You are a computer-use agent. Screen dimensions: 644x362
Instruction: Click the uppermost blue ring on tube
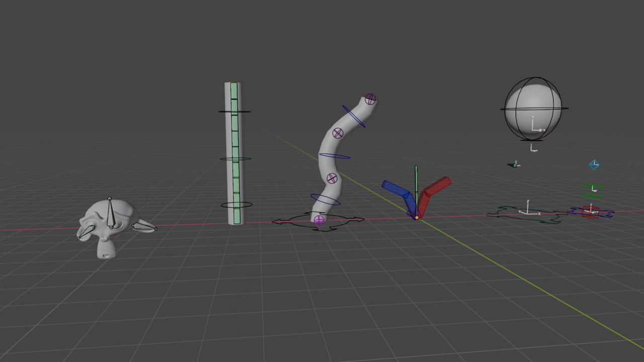tap(354, 116)
